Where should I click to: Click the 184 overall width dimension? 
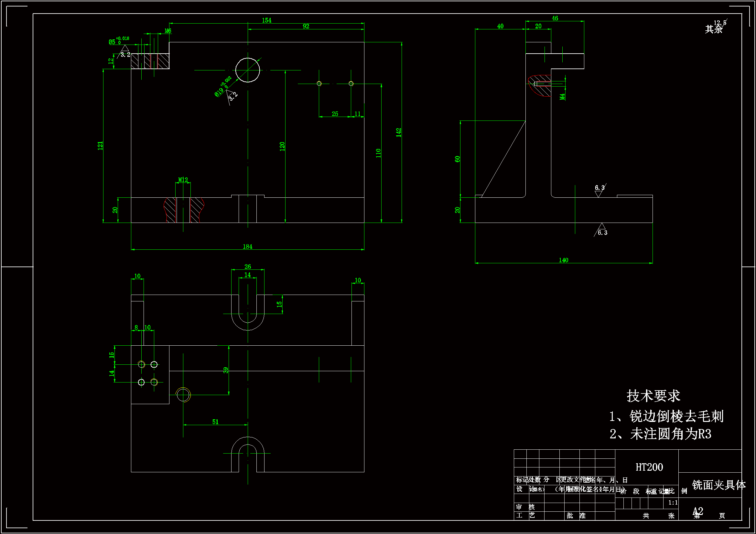[247, 246]
